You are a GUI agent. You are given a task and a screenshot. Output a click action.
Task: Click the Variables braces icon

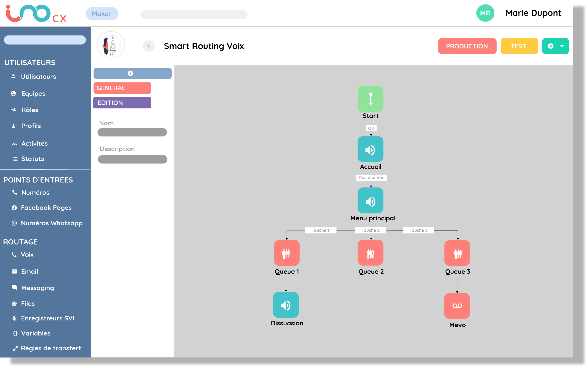coord(15,333)
